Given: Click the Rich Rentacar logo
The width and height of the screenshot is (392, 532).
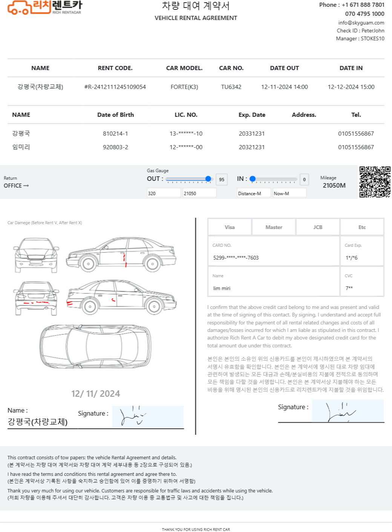Looking at the screenshot, I should pos(44,8).
